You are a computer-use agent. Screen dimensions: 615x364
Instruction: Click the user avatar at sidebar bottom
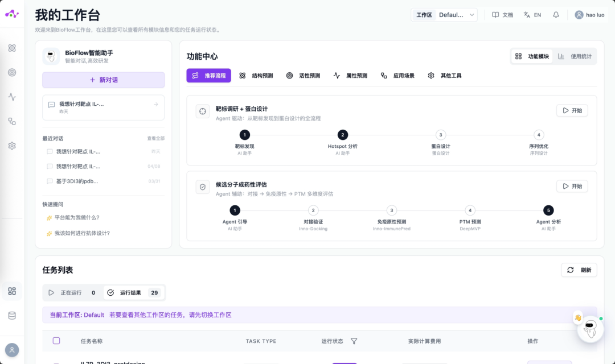pyautogui.click(x=12, y=350)
